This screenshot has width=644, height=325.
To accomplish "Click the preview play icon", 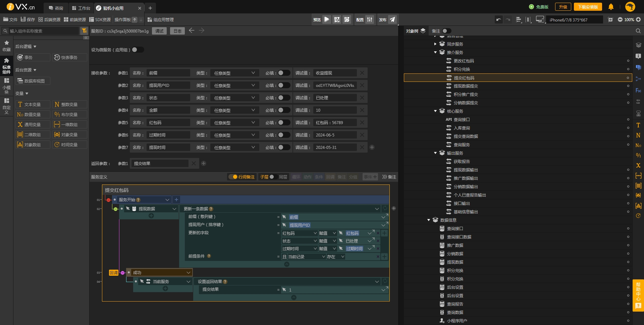I will 326,19.
